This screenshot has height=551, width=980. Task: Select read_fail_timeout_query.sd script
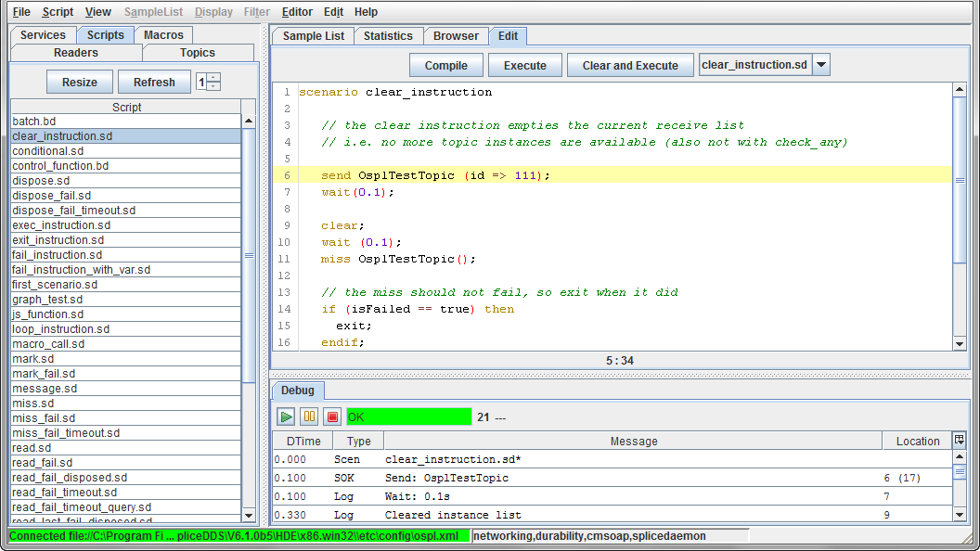(125, 507)
